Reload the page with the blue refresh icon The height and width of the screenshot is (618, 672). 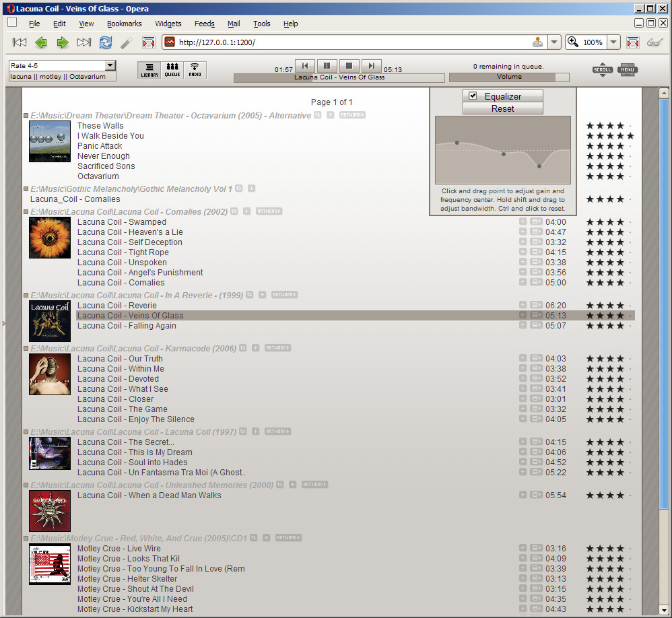106,42
